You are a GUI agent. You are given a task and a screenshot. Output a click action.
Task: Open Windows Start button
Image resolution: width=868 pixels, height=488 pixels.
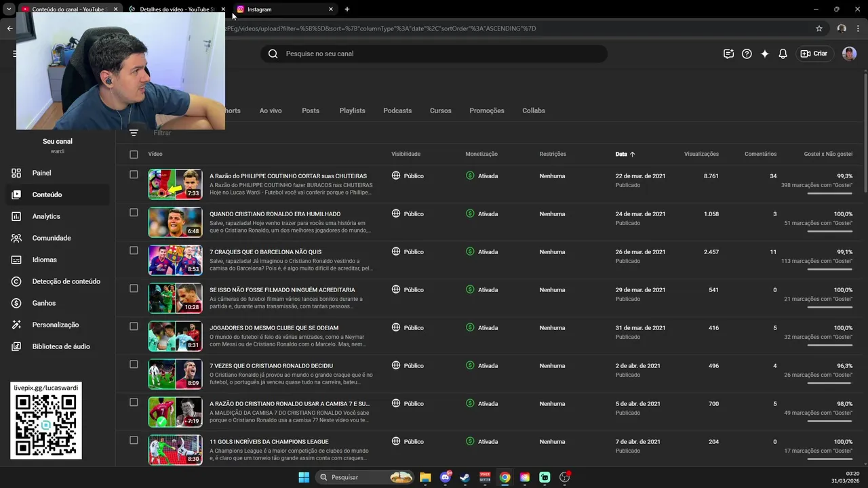tap(304, 477)
